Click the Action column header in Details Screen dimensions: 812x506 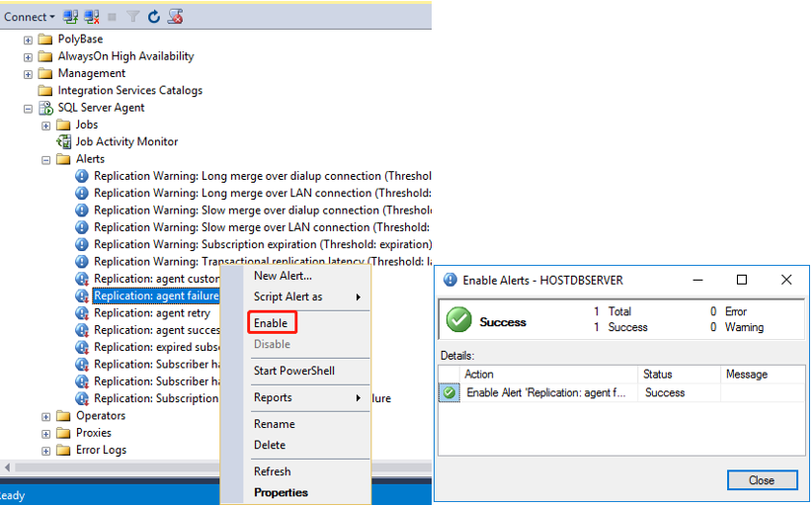coord(479,375)
